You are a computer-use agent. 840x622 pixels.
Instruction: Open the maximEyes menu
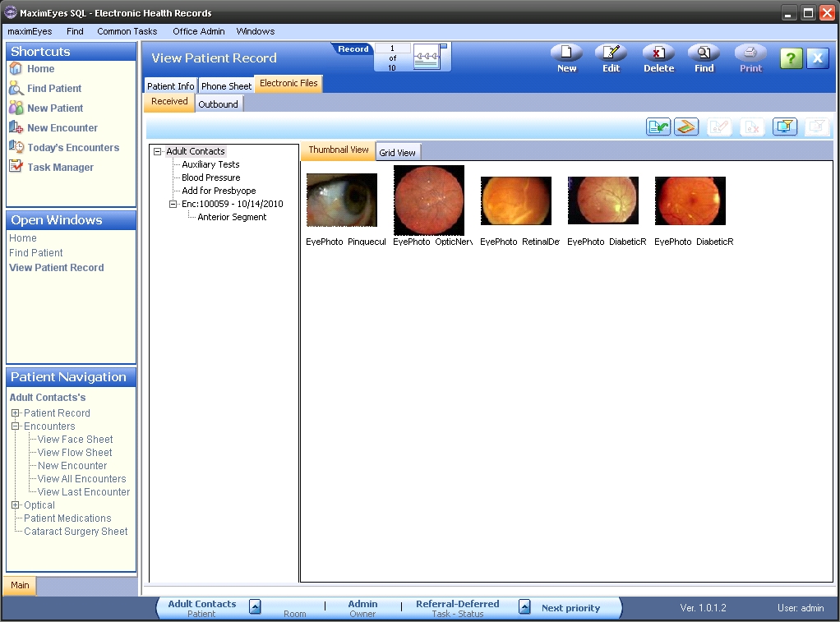pyautogui.click(x=30, y=31)
